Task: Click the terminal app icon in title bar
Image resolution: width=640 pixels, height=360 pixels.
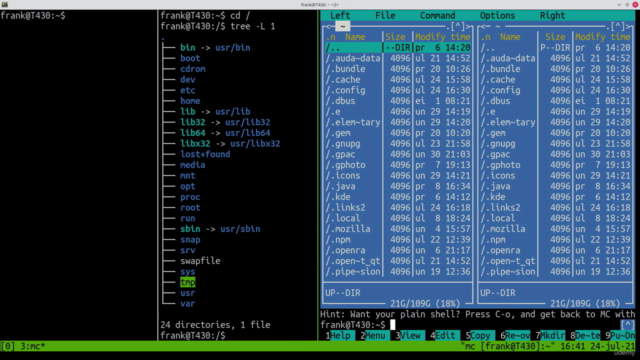Action: coord(4,4)
